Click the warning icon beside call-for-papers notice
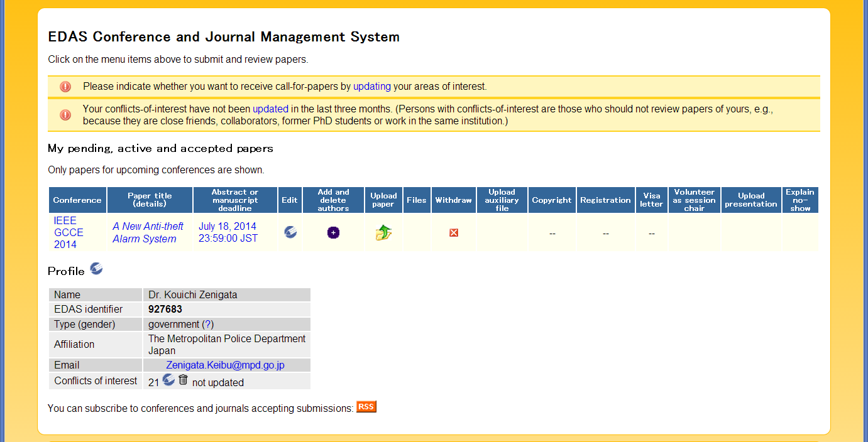The height and width of the screenshot is (442, 868). click(65, 87)
